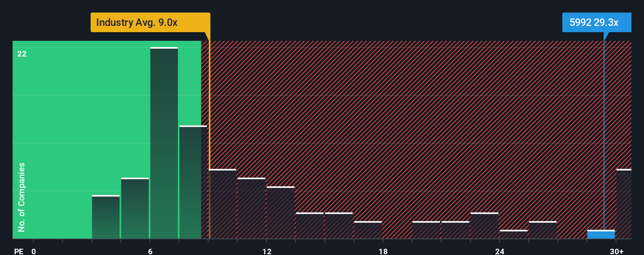
Task: Select the bar just right of the industry average line
Action: click(x=222, y=204)
